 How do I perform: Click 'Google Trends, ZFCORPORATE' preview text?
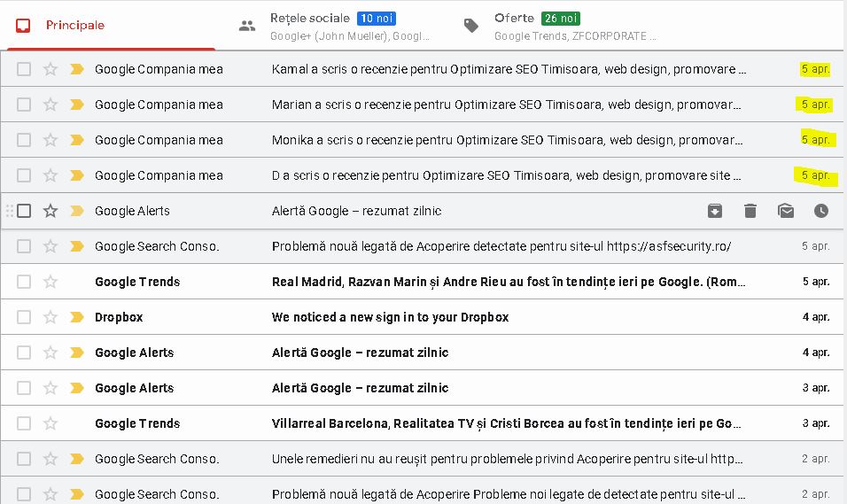(575, 36)
